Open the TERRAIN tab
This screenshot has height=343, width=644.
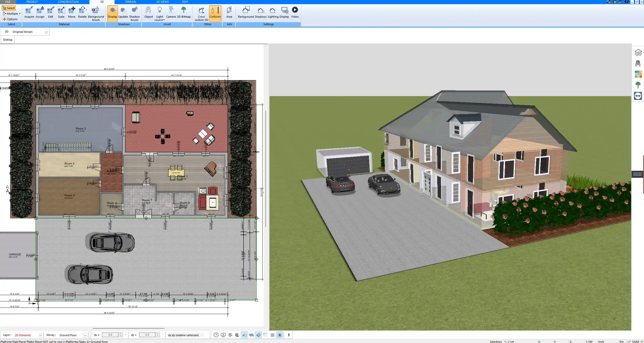click(130, 2)
